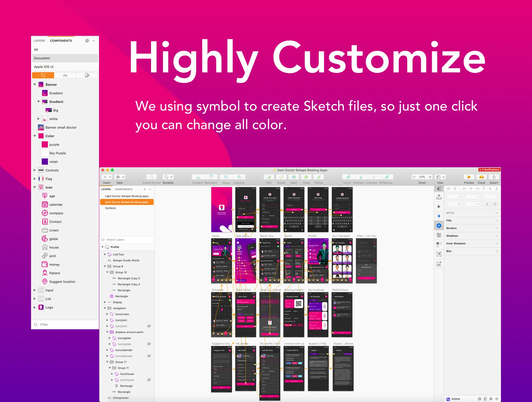Image resolution: width=532 pixels, height=402 pixels.
Task: Select the Symbols page
Action: click(111, 208)
